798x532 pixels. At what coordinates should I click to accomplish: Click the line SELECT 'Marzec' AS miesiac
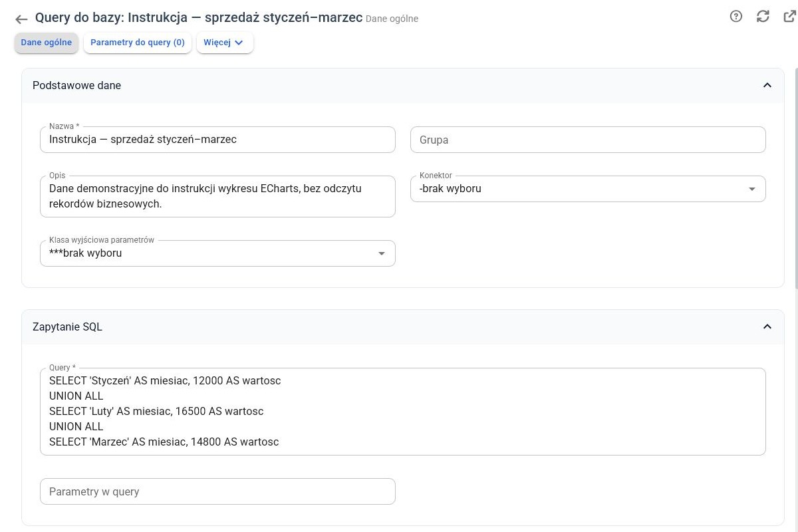164,442
